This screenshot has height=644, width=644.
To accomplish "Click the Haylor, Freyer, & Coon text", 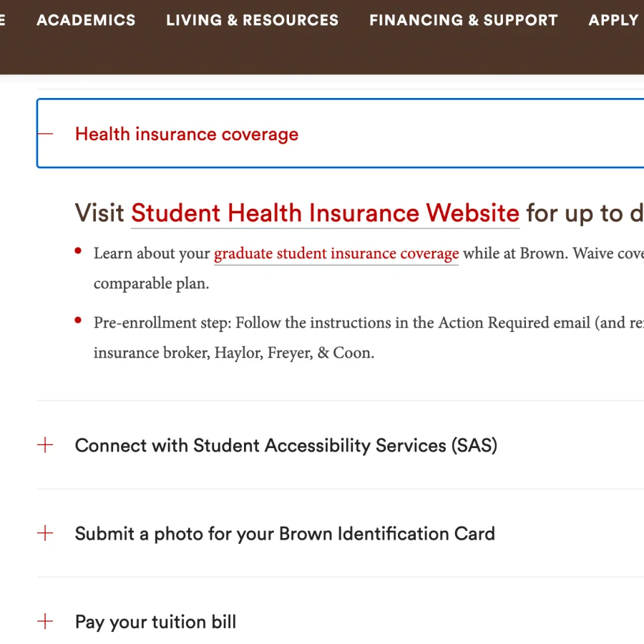I will 294,353.
